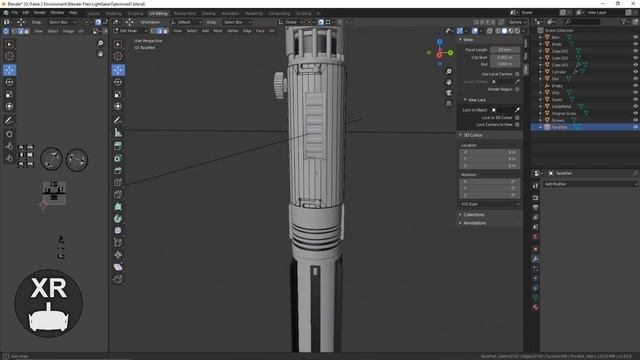Open the Modifiers wrench tab in Properties
This screenshot has width=640, height=360.
pyautogui.click(x=536, y=259)
